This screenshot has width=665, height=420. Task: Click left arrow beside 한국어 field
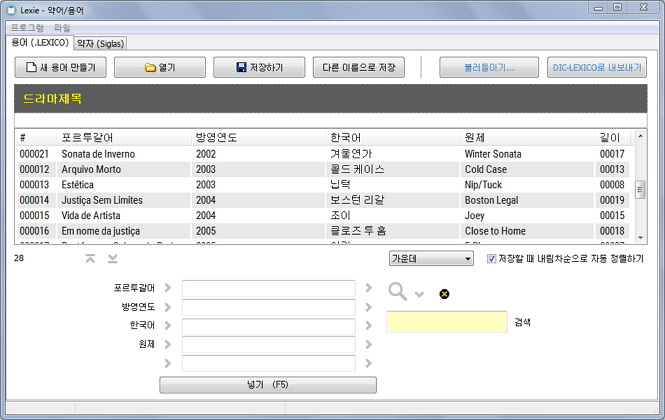click(168, 325)
